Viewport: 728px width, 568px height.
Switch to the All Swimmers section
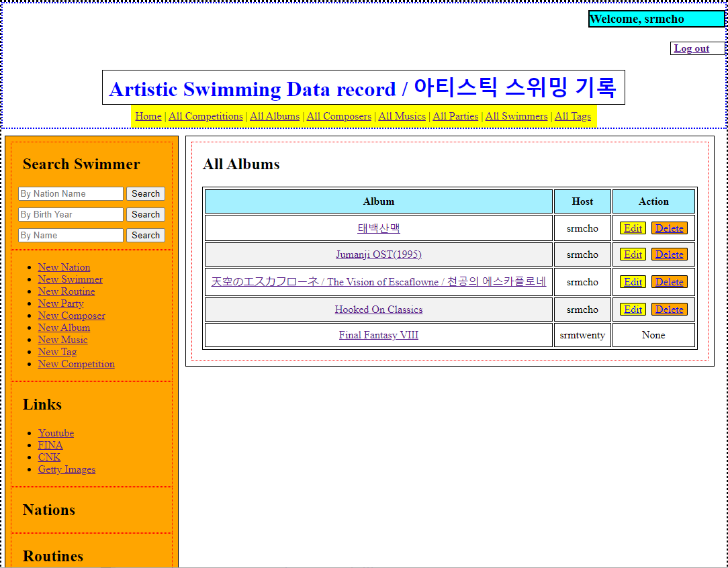tap(516, 116)
